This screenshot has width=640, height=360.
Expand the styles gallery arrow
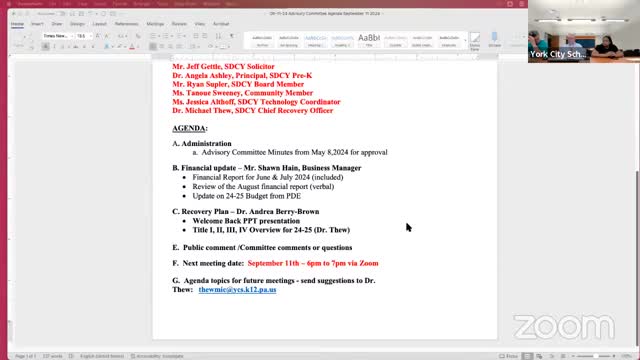(x=465, y=40)
